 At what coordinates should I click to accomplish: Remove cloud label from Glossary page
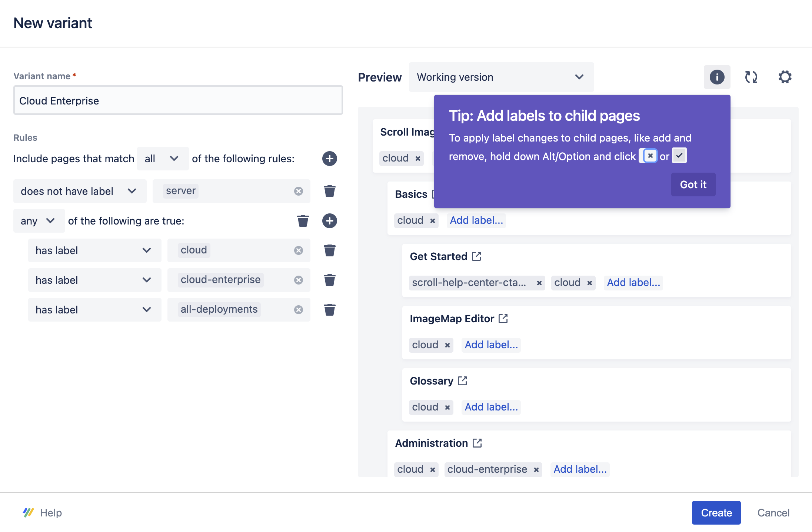point(447,408)
